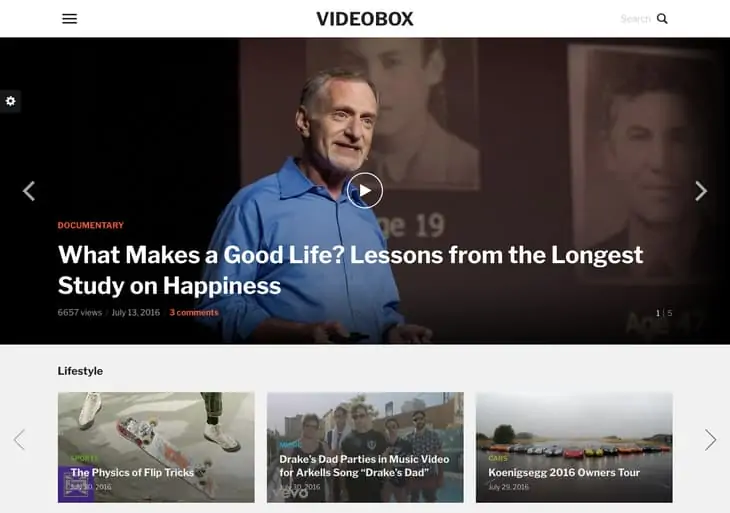Screen dimensions: 730x513
Task: Open the Documentary category link
Action: 91,225
